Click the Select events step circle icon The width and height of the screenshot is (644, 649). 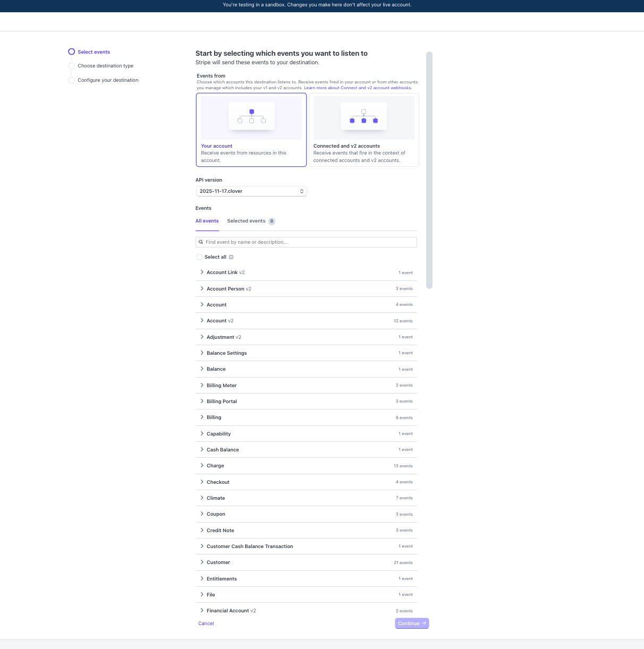point(71,52)
